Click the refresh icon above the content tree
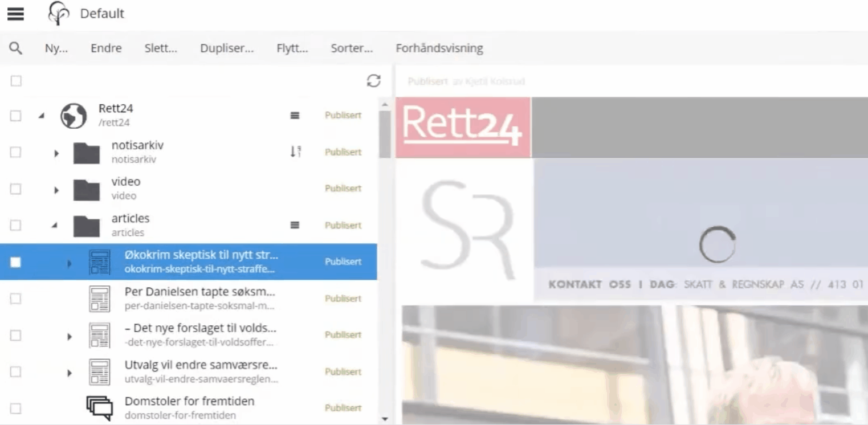Viewport: 868px width, 425px height. tap(373, 81)
